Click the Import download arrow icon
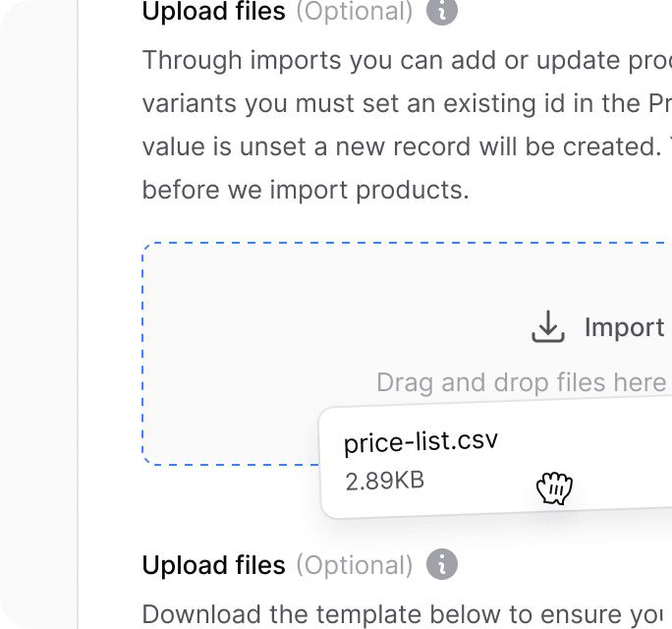The image size is (672, 629). click(x=548, y=326)
